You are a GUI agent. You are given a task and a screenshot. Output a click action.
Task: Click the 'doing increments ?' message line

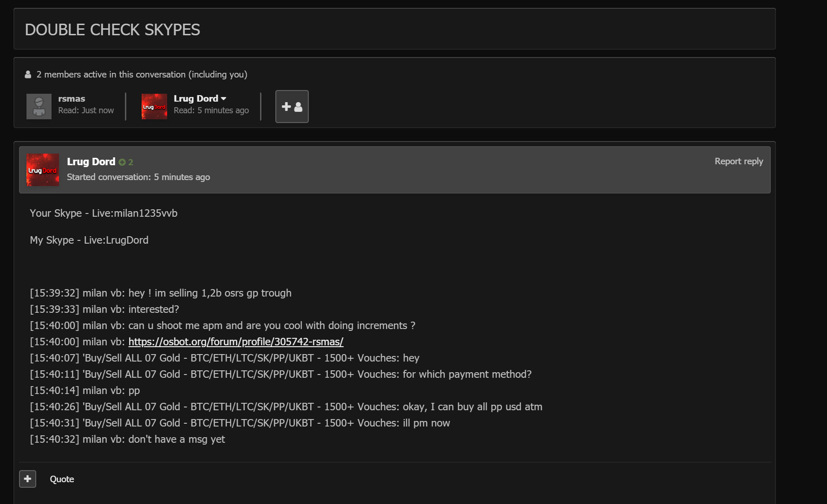tap(223, 325)
